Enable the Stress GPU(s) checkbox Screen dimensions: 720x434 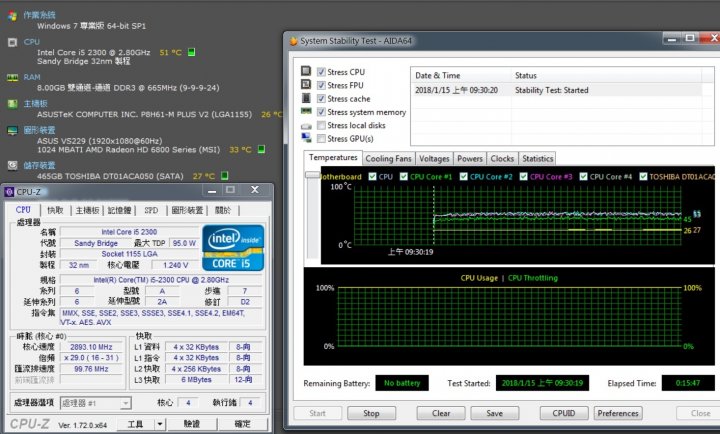321,139
